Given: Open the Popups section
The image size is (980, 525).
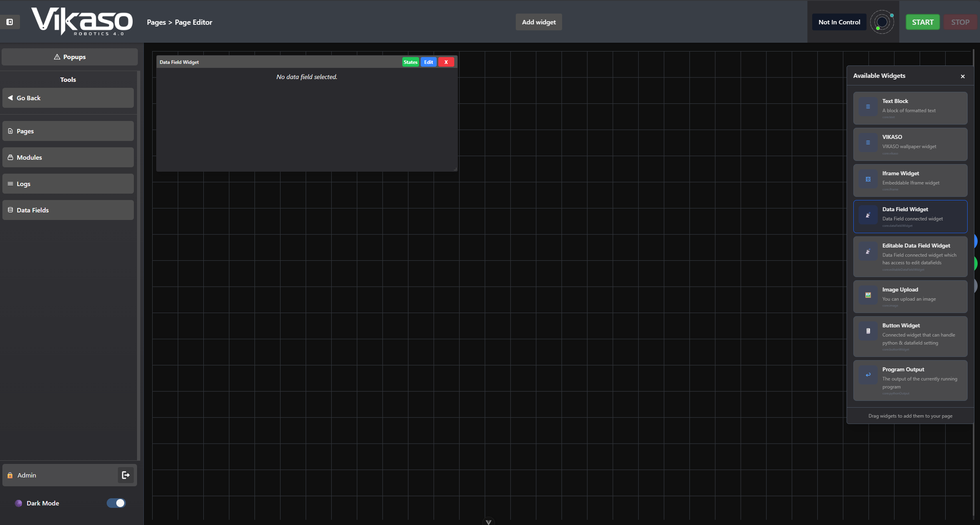Looking at the screenshot, I should point(70,57).
